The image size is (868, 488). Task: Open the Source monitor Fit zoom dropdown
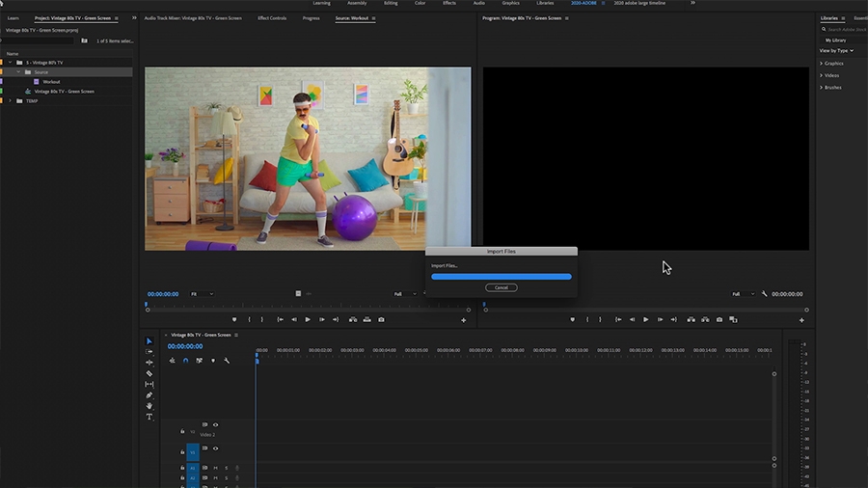click(x=202, y=294)
